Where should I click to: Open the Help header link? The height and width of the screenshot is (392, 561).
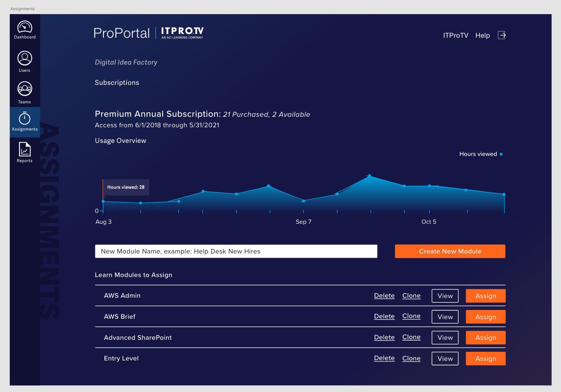(x=483, y=35)
